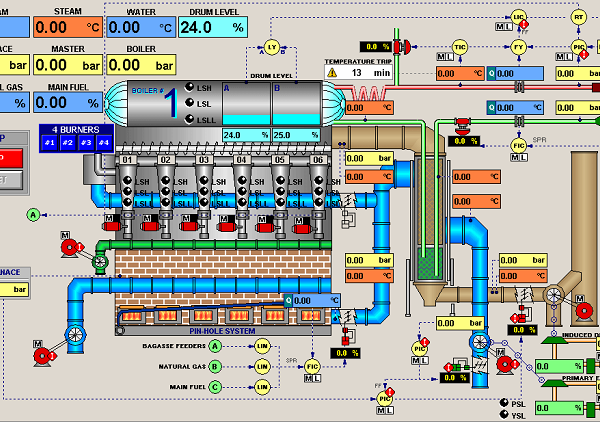The height and width of the screenshot is (422, 600).
Task: Toggle the L mode box under TIC
Action: (449, 57)
